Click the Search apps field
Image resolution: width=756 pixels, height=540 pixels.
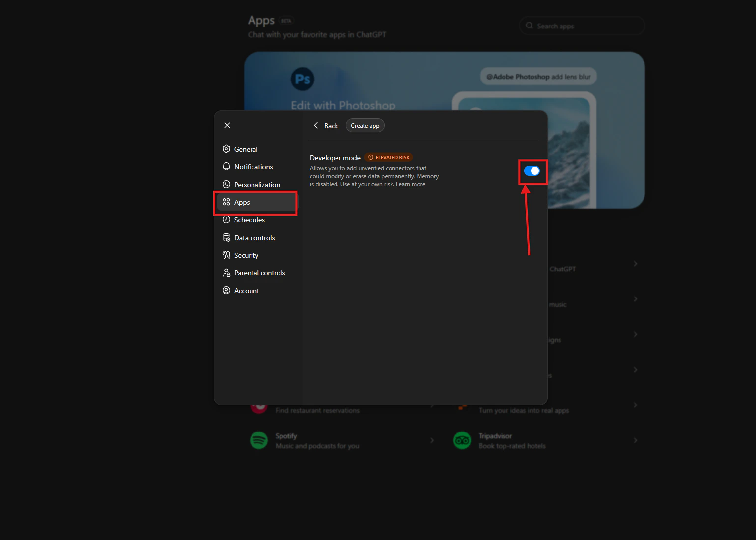click(582, 26)
